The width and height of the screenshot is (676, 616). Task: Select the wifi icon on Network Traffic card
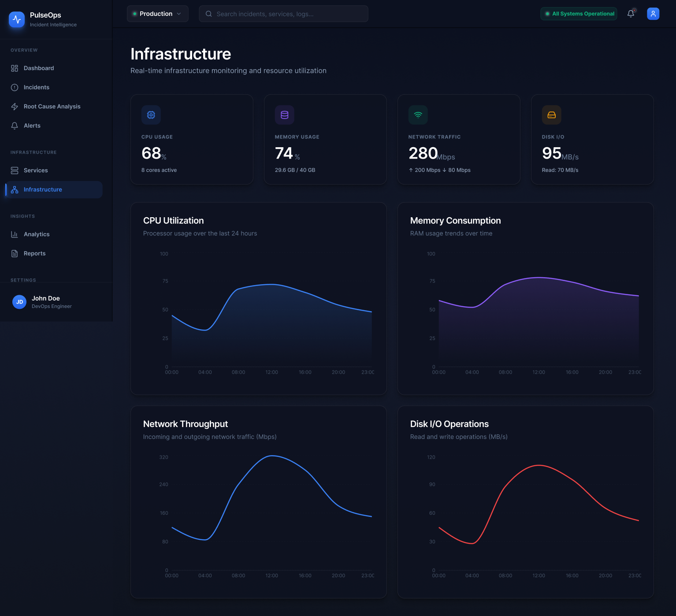pos(418,115)
